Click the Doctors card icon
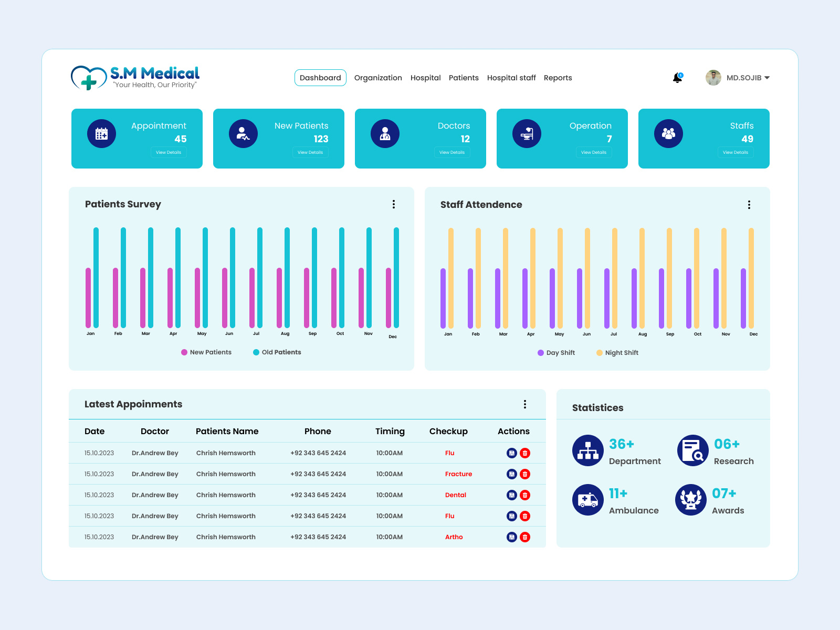 pos(385,133)
